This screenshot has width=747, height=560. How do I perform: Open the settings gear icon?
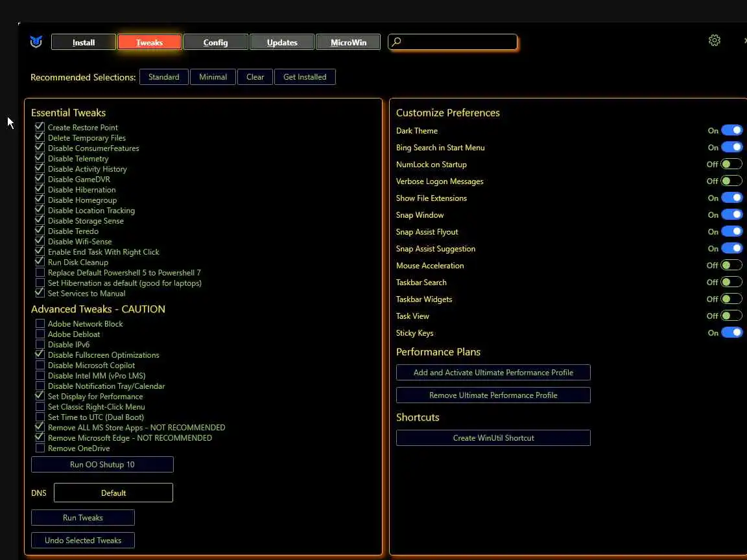[x=714, y=40]
